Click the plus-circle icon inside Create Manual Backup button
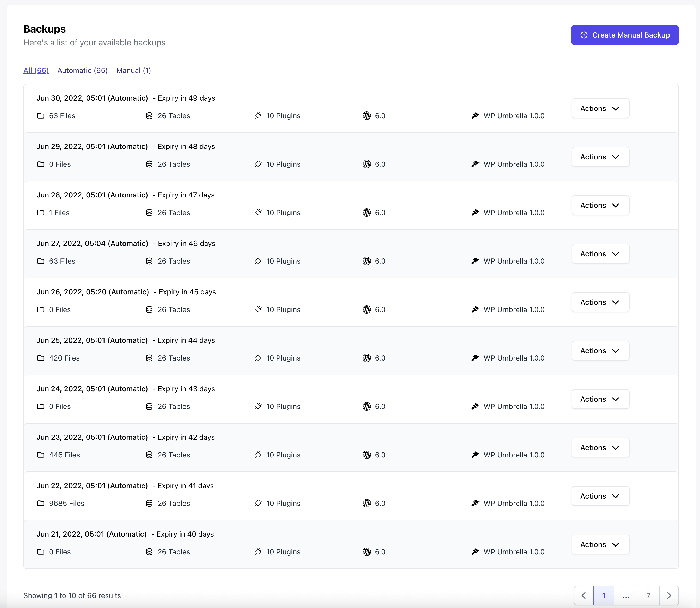700x608 pixels. tap(584, 35)
